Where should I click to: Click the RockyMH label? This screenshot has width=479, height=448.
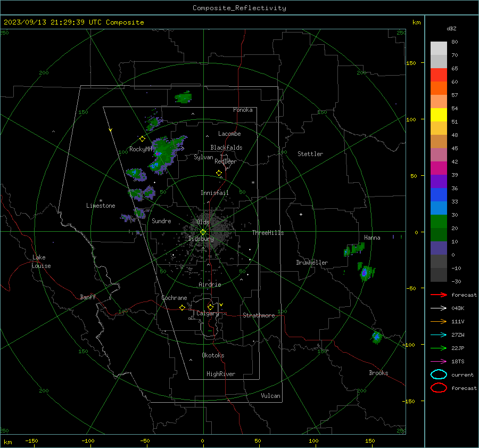point(141,149)
